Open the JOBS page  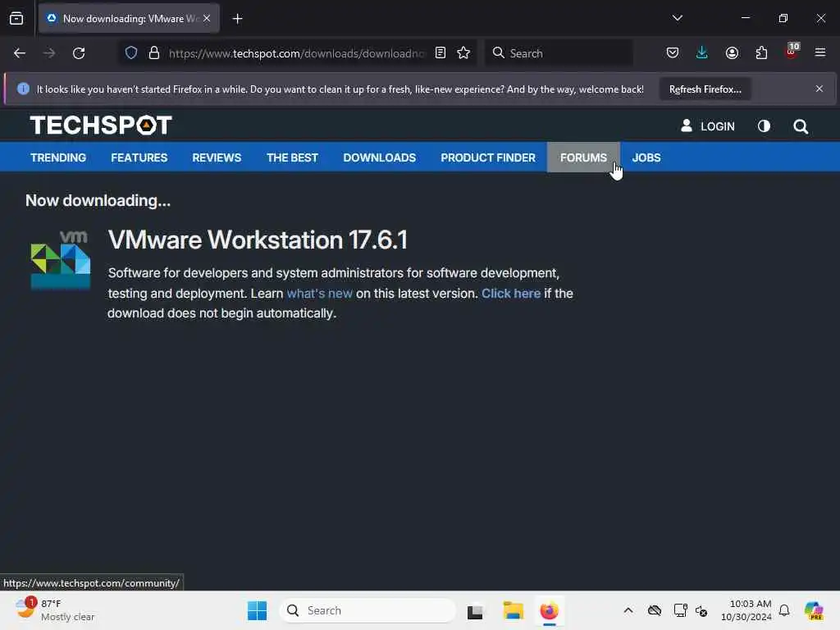tap(646, 157)
